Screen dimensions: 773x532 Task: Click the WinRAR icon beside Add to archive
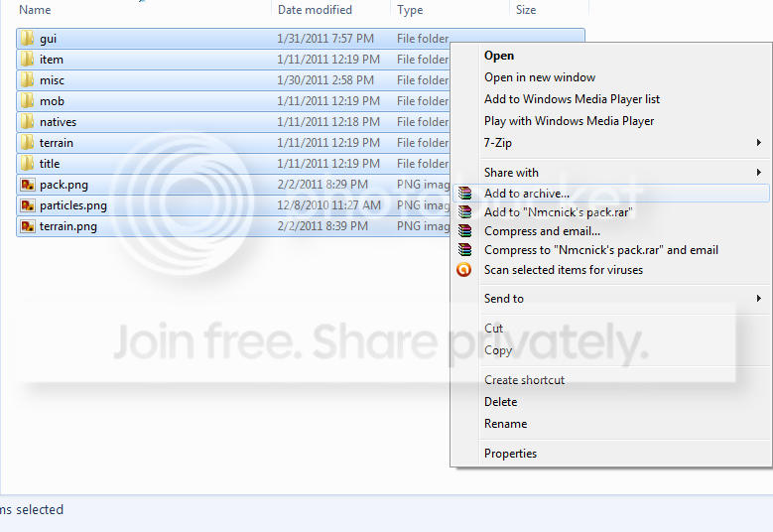464,194
